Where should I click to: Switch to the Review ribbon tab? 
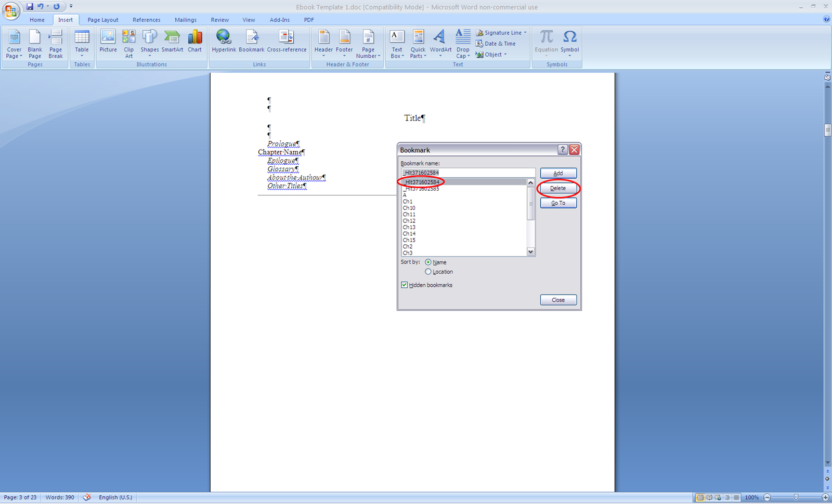[219, 20]
